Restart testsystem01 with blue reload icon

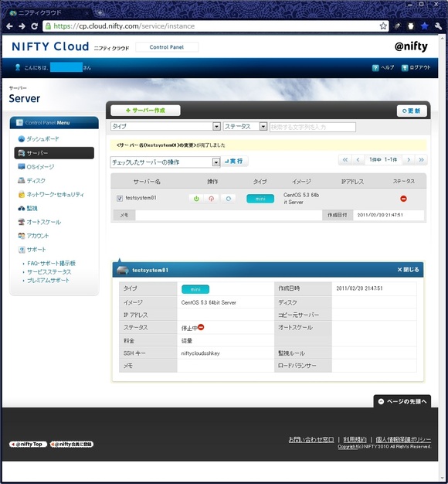pos(228,199)
